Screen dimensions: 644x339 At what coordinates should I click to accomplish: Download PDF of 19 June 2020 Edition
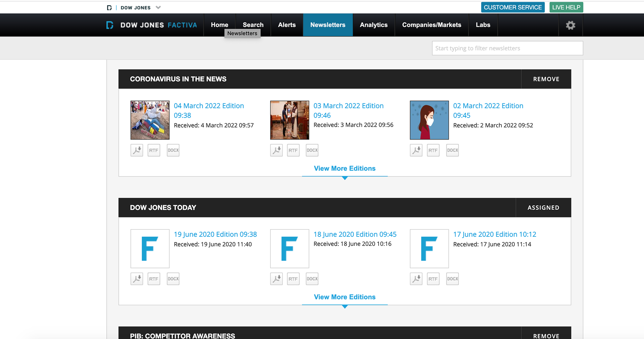[137, 279]
